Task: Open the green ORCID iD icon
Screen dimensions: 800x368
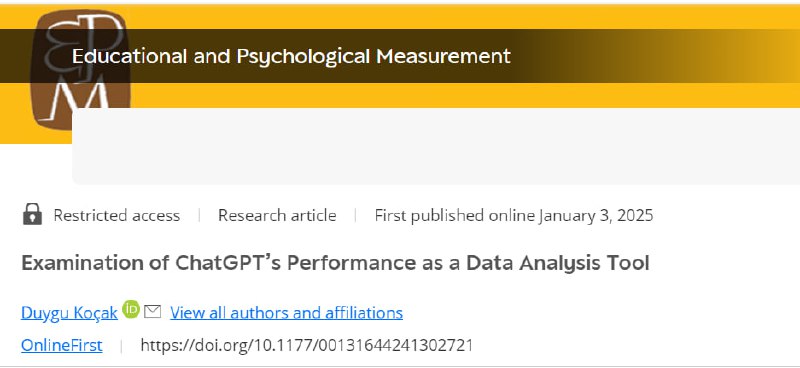Action: [x=131, y=309]
